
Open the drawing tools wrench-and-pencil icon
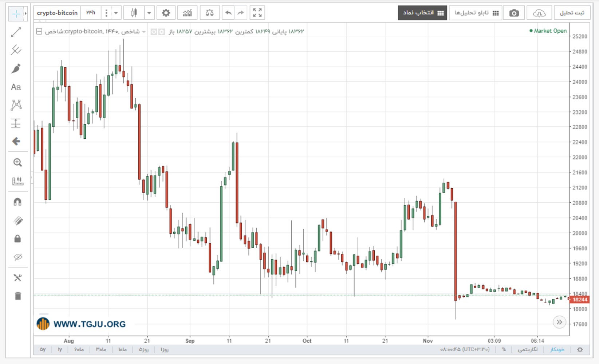point(17,278)
